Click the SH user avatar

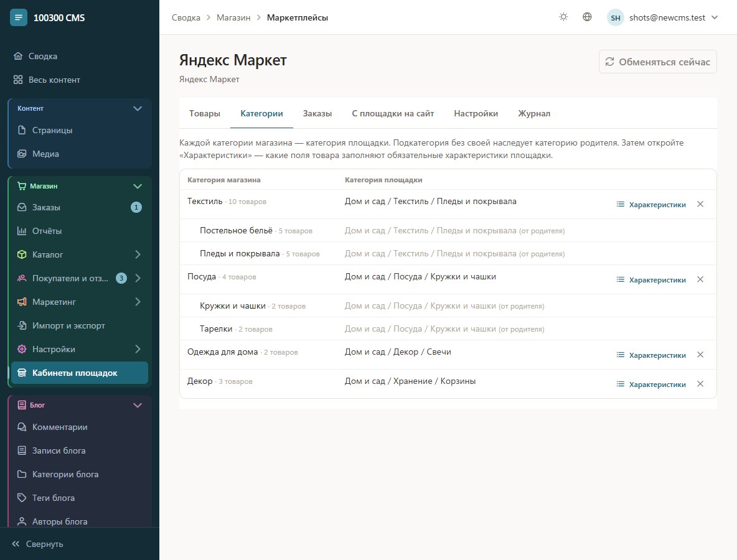click(x=615, y=17)
